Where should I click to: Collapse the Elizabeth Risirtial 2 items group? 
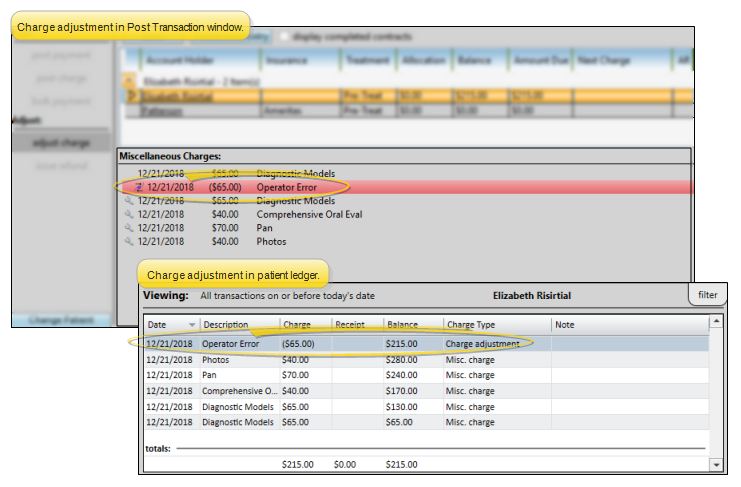[129, 79]
